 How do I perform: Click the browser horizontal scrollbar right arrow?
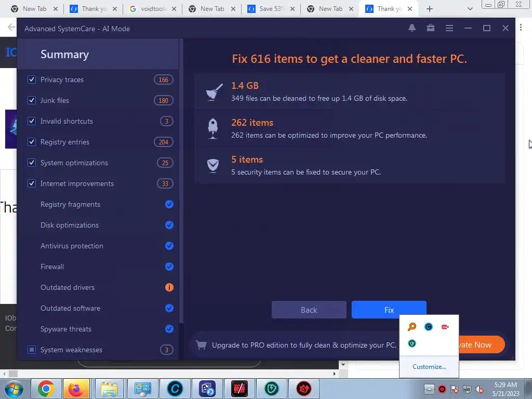pyautogui.click(x=335, y=374)
